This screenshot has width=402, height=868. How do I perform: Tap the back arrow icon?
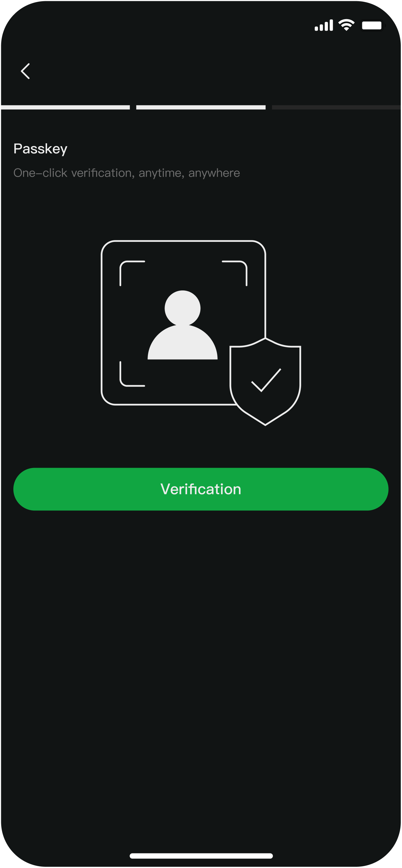pos(25,71)
